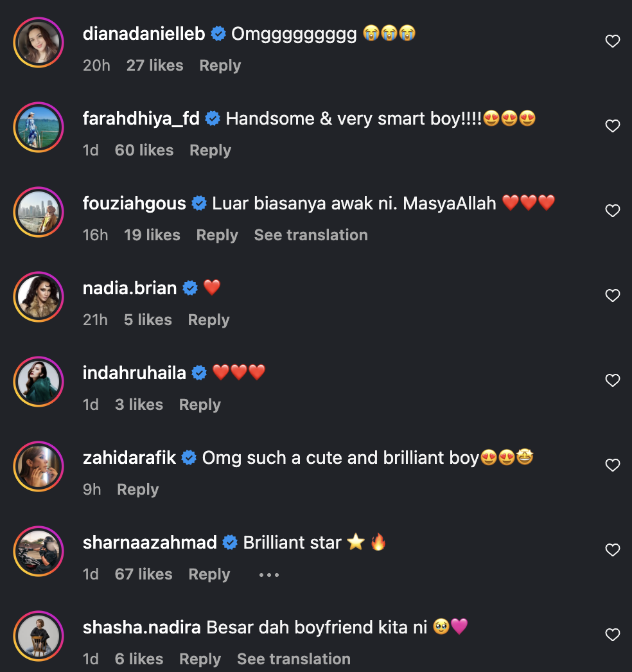Like the comment by indahruhaila
The height and width of the screenshot is (672, 632).
[613, 381]
